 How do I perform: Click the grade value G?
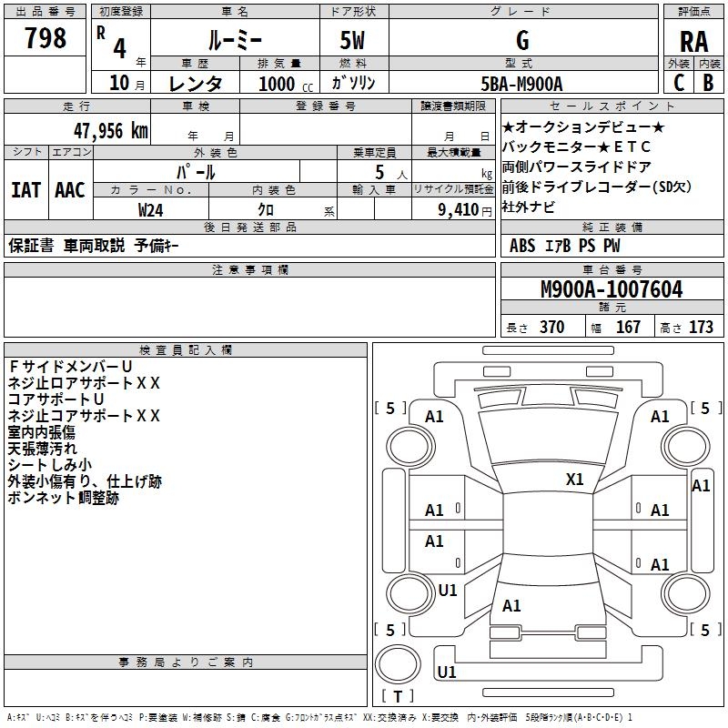(522, 40)
